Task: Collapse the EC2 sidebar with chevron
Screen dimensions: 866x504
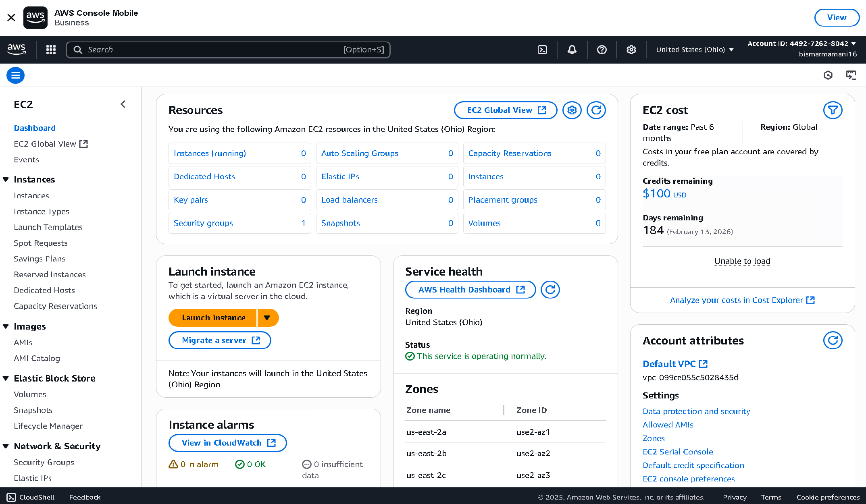Action: click(x=123, y=104)
